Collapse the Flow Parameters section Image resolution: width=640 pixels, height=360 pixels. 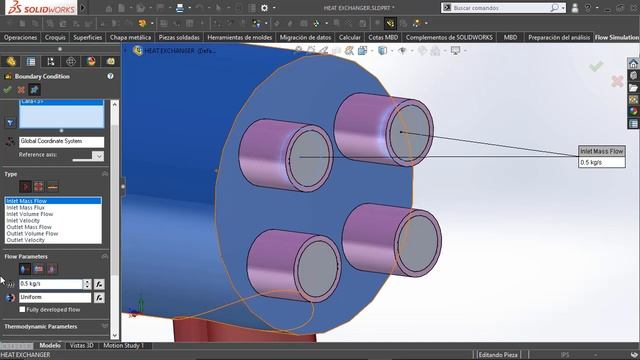[105, 256]
